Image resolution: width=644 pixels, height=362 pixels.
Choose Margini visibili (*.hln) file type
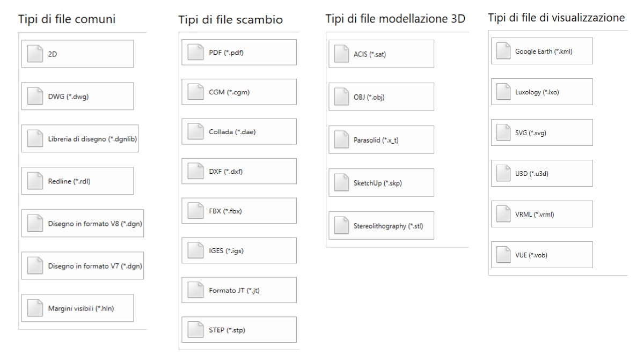coord(77,308)
